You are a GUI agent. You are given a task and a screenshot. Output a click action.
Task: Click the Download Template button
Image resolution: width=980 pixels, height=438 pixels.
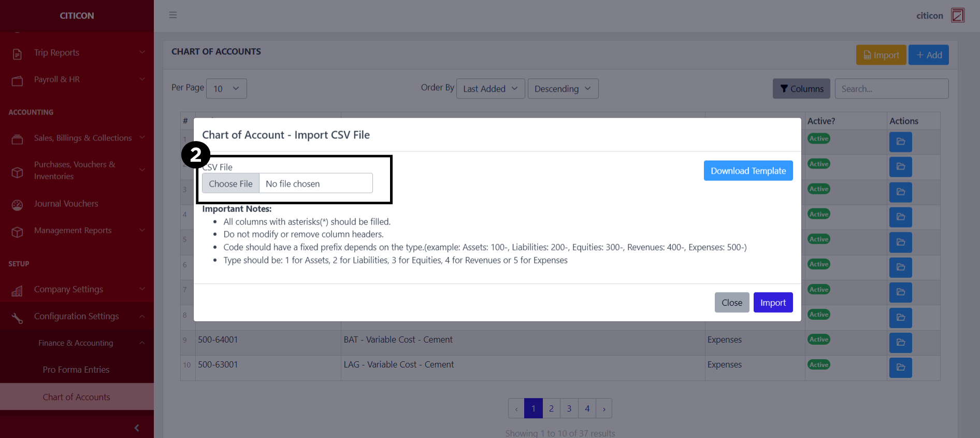pyautogui.click(x=748, y=171)
